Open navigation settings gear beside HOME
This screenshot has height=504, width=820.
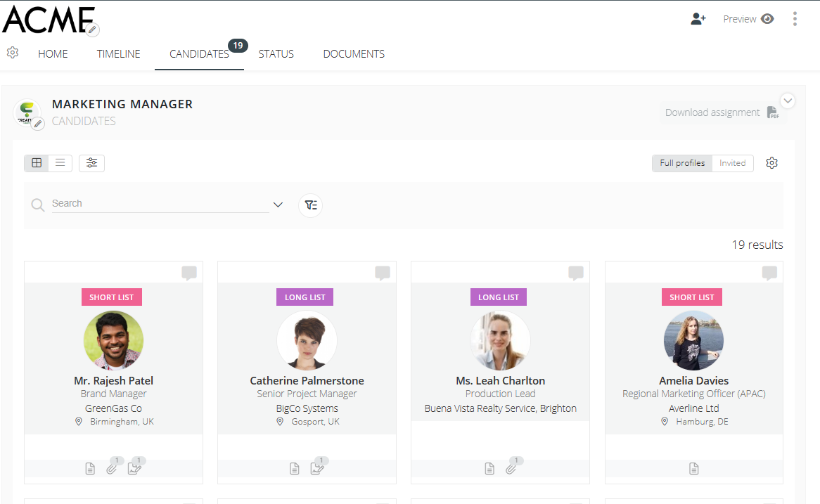[x=13, y=53]
